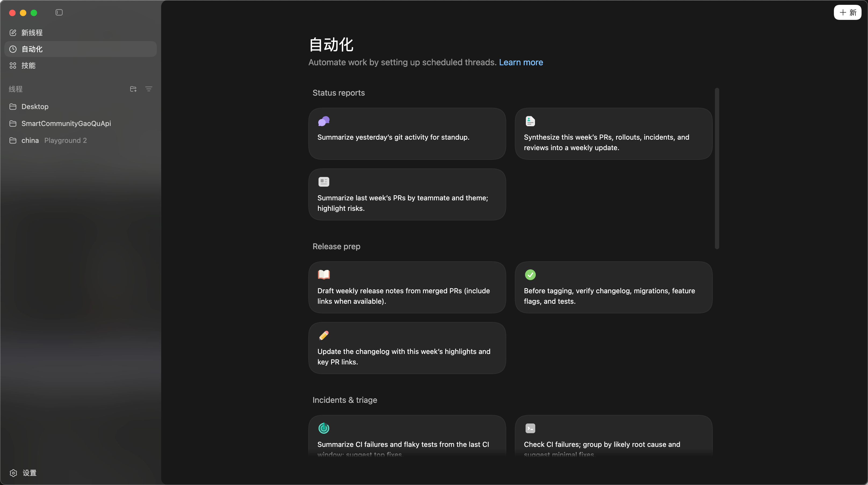
Task: Toggle the sidebar panel icon
Action: tap(59, 12)
